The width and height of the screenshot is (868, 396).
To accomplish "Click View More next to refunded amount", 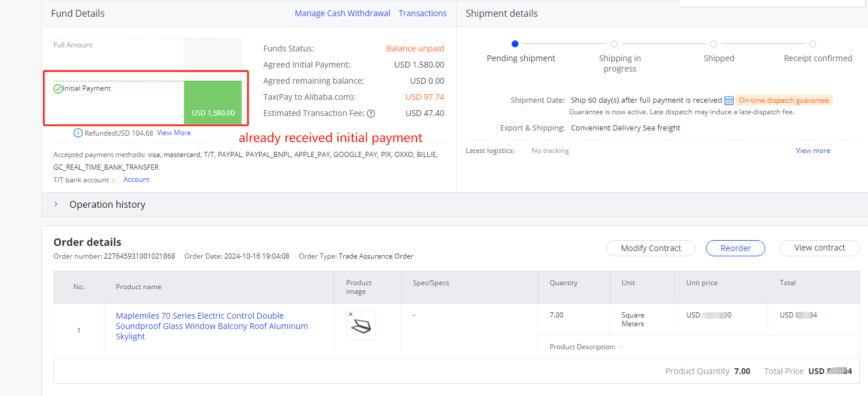I will click(x=174, y=133).
